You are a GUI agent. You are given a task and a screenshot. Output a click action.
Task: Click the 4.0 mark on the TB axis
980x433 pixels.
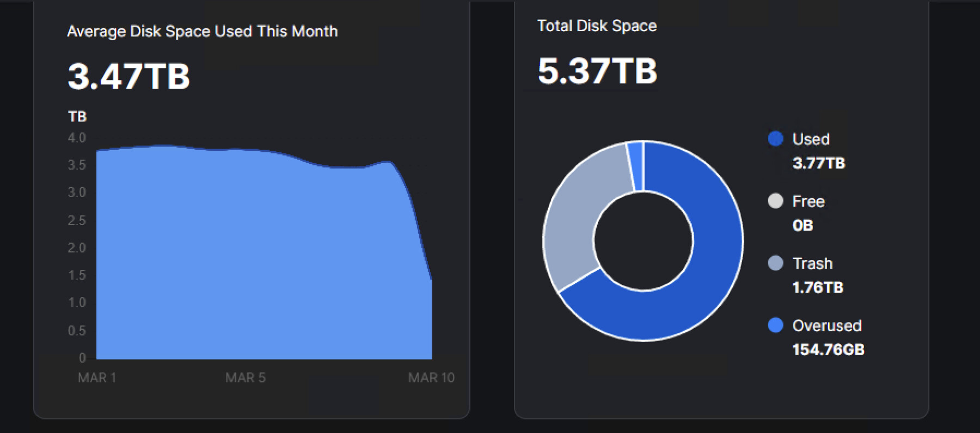(77, 138)
